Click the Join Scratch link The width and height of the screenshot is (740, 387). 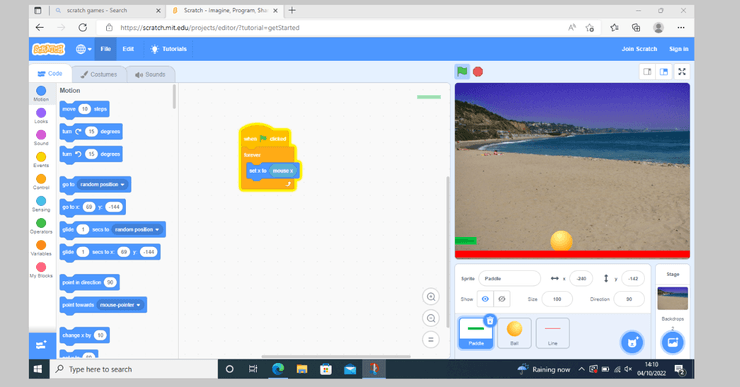639,49
